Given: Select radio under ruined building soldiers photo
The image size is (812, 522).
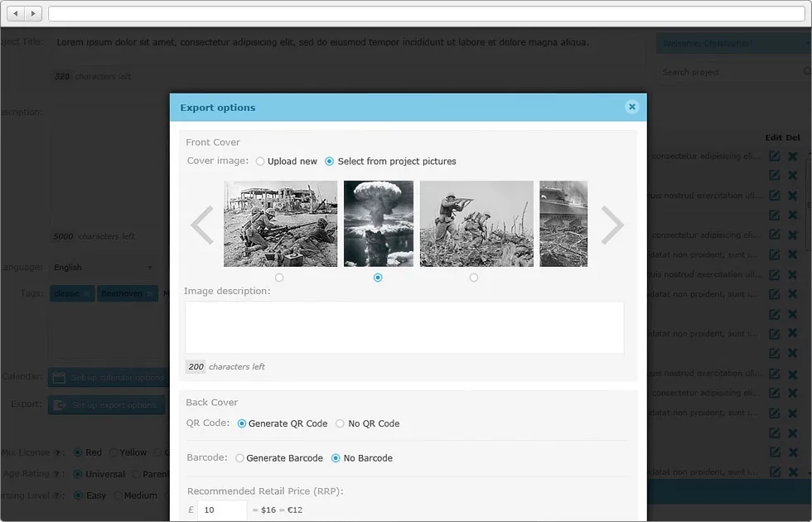Looking at the screenshot, I should pyautogui.click(x=280, y=278).
